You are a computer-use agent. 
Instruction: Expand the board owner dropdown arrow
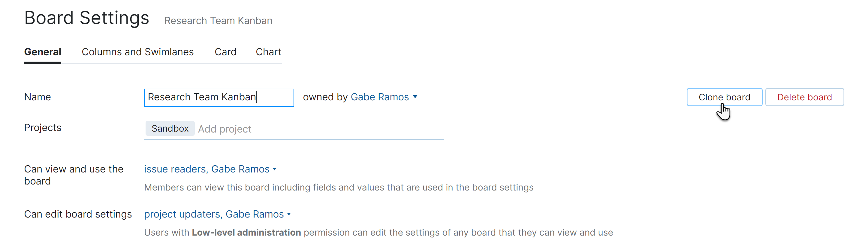(415, 97)
